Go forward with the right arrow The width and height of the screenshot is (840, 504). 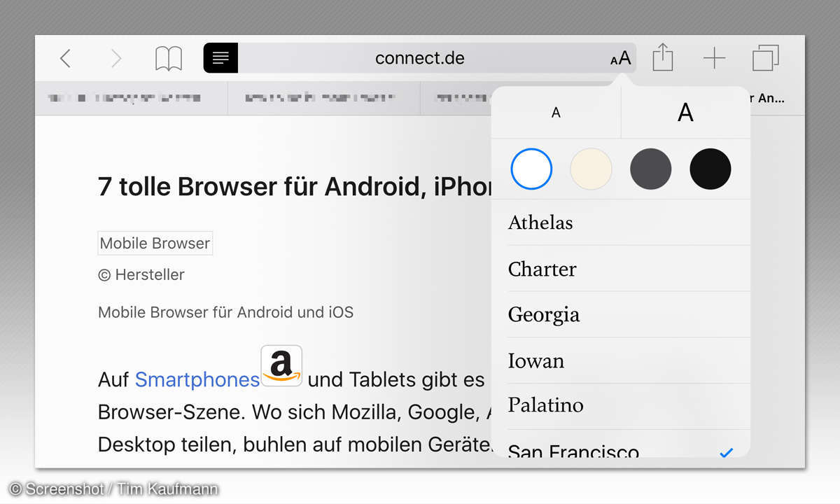coord(116,58)
